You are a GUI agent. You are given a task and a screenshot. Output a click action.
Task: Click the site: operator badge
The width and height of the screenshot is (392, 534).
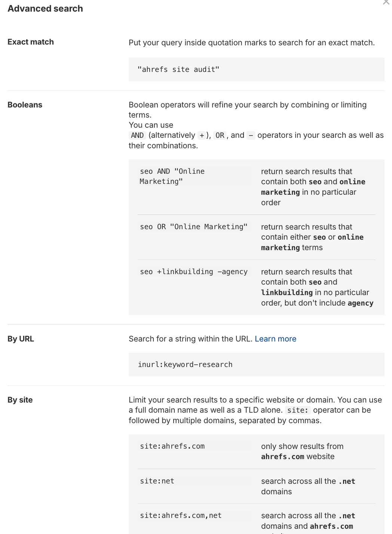coord(298,410)
